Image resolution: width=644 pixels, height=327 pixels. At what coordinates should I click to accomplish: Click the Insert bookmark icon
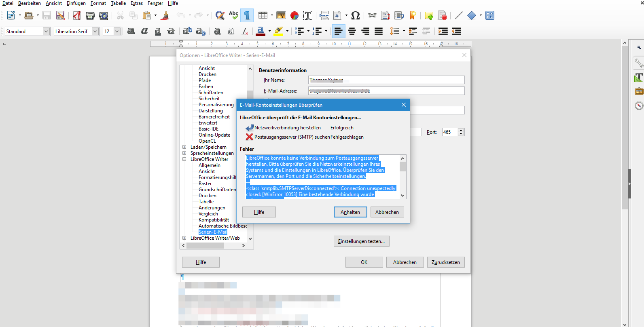(x=413, y=15)
